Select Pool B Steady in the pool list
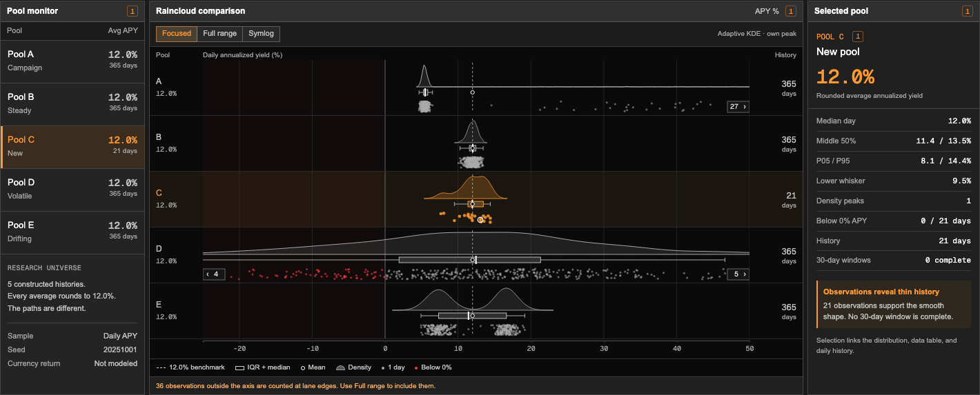This screenshot has height=395, width=980. click(72, 104)
